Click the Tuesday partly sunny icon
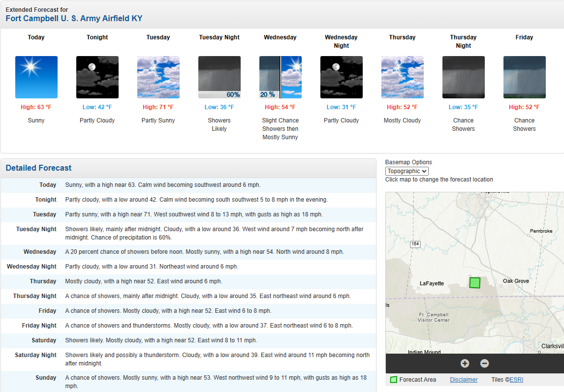 point(158,77)
